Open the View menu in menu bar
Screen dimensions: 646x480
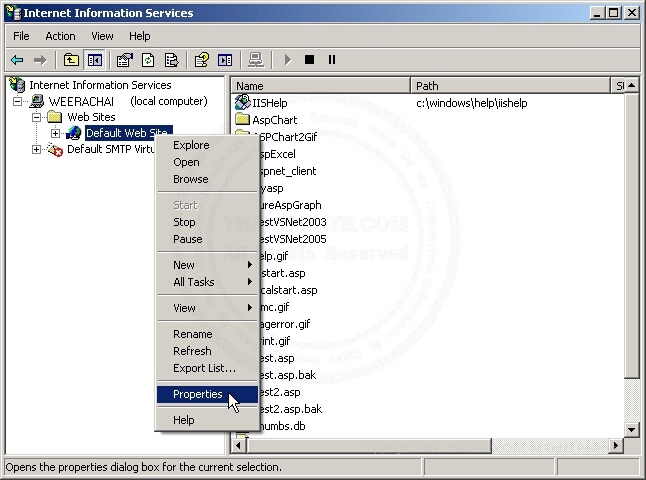(102, 36)
